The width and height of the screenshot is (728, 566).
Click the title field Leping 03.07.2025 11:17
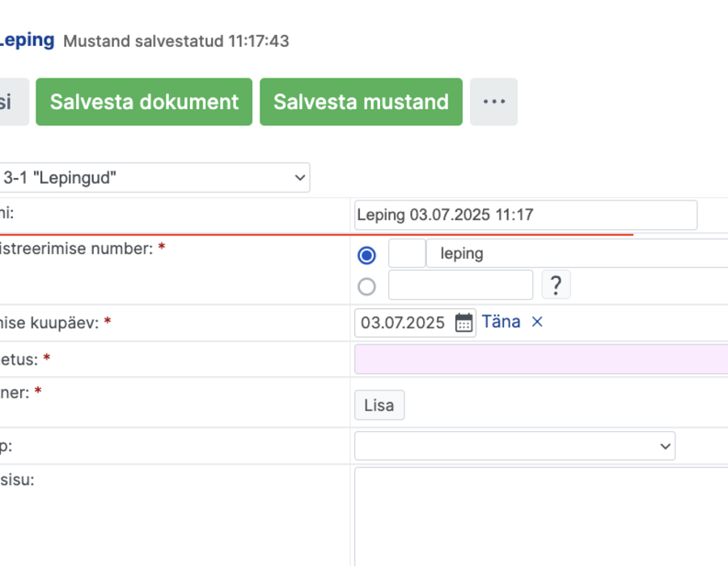526,215
